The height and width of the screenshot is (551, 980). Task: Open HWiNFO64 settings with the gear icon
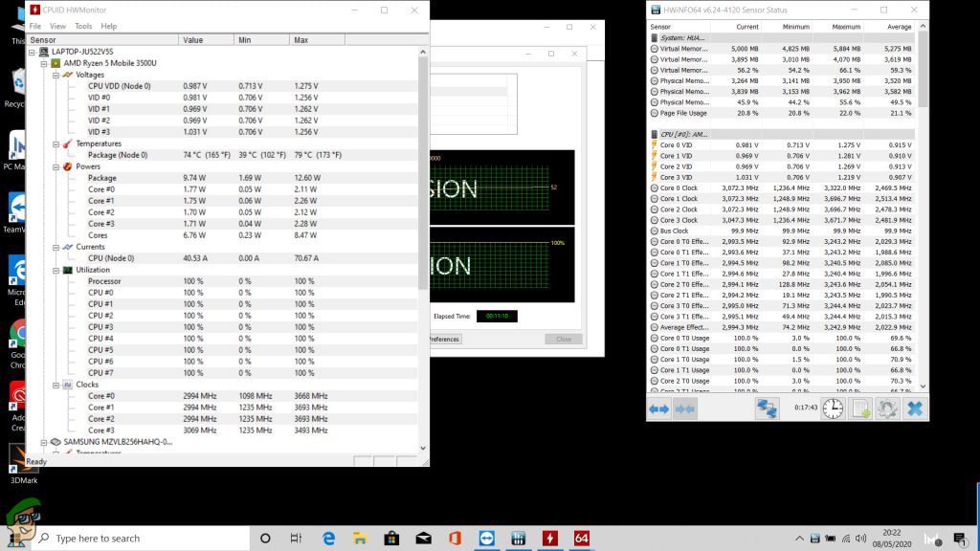(890, 408)
